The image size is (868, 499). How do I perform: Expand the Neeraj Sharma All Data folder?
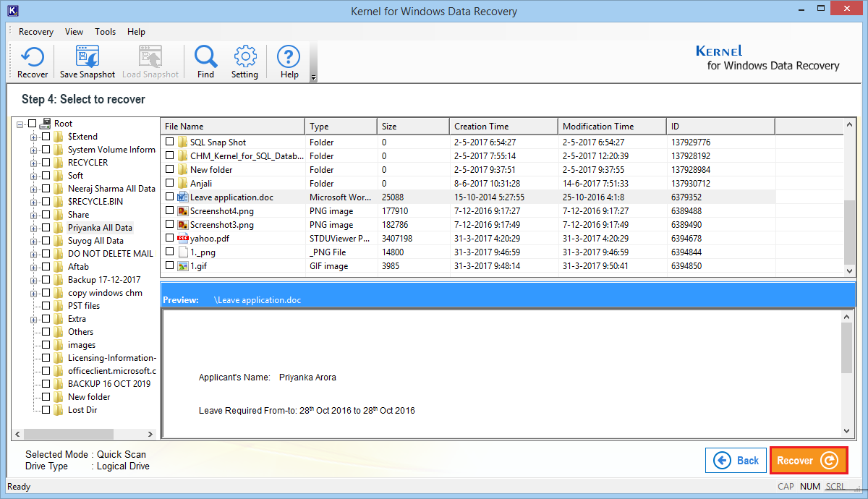[x=33, y=189]
